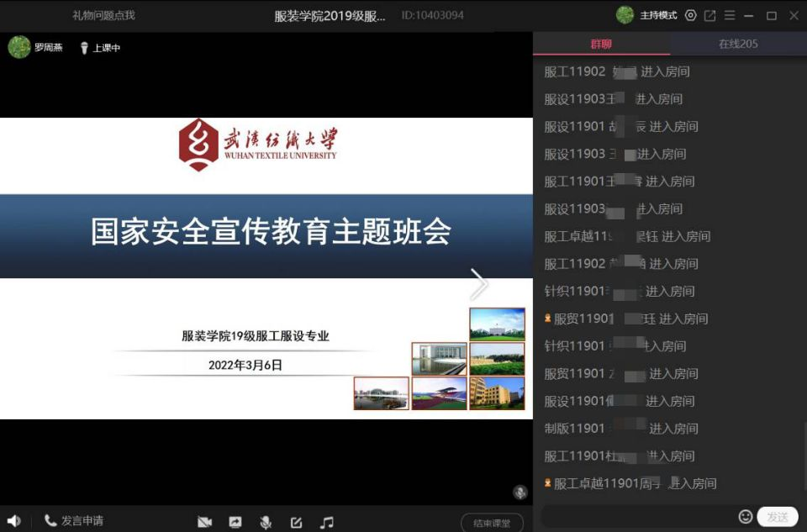Open the hamburger menu in title bar

pos(730,15)
